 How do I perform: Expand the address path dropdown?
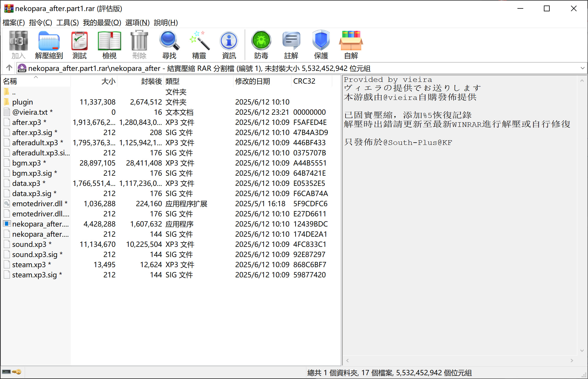582,68
